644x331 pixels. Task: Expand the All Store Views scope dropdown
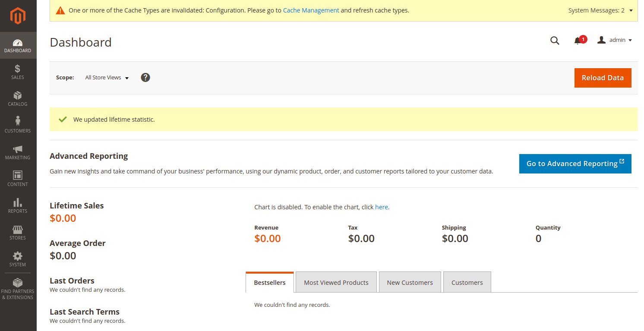(x=107, y=78)
